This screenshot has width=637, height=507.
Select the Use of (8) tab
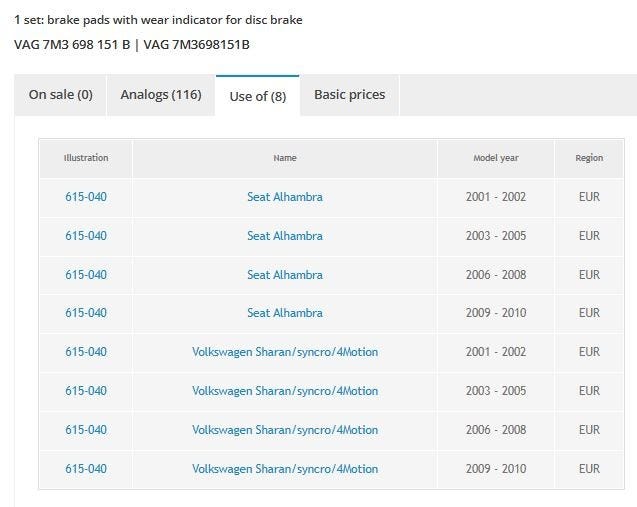point(257,96)
